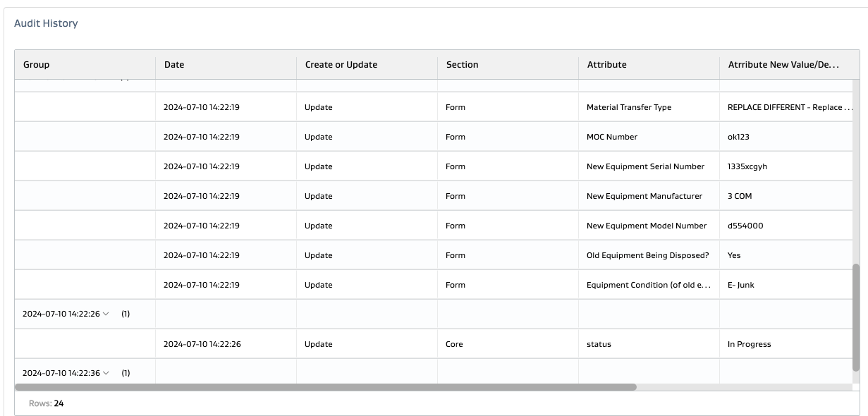Click the horizontal scrollbar thumb
Viewport: 868px width, 416px height.
click(x=326, y=386)
